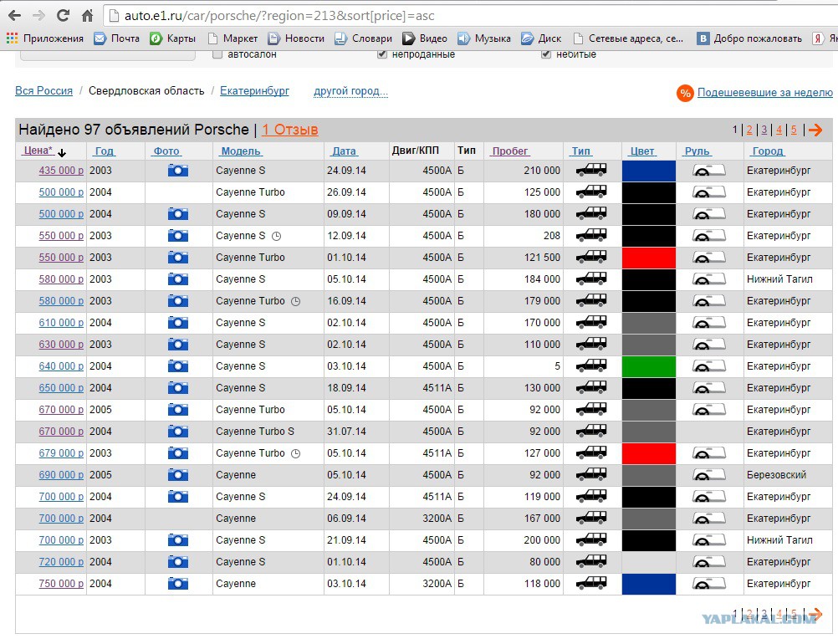The width and height of the screenshot is (838, 644).
Task: Focus the browser address bar
Action: click(x=470, y=16)
